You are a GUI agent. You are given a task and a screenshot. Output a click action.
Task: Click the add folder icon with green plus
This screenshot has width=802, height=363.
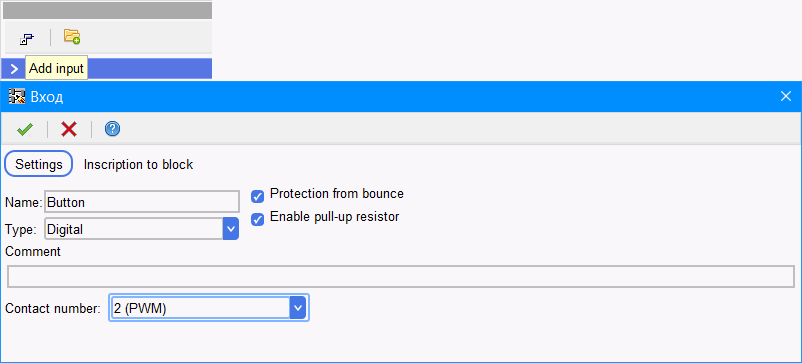point(72,37)
